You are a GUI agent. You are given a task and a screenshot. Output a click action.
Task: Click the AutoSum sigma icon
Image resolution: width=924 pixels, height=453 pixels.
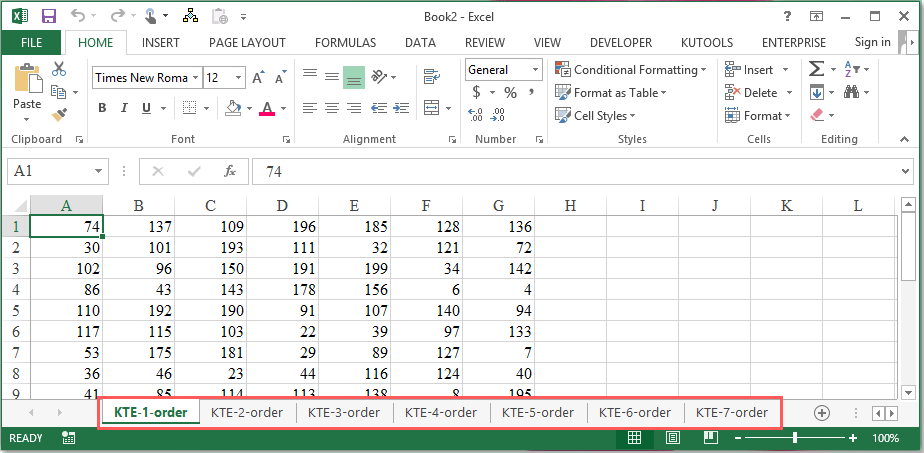tap(816, 69)
